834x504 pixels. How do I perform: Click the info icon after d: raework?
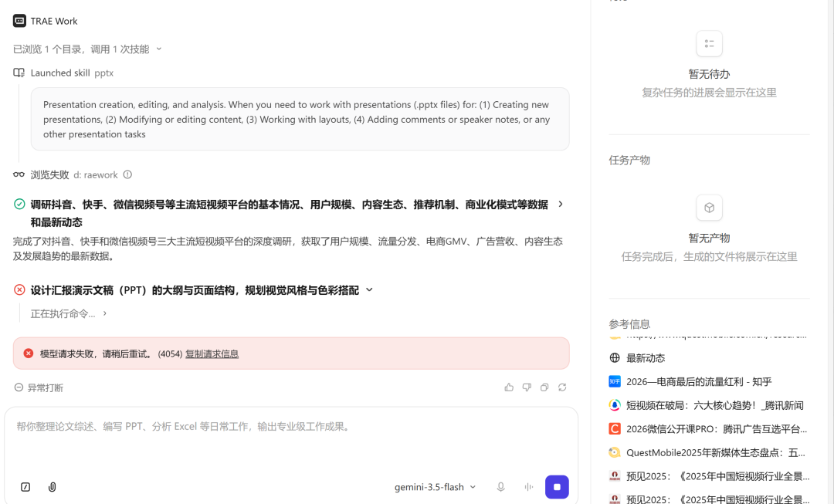(x=127, y=174)
